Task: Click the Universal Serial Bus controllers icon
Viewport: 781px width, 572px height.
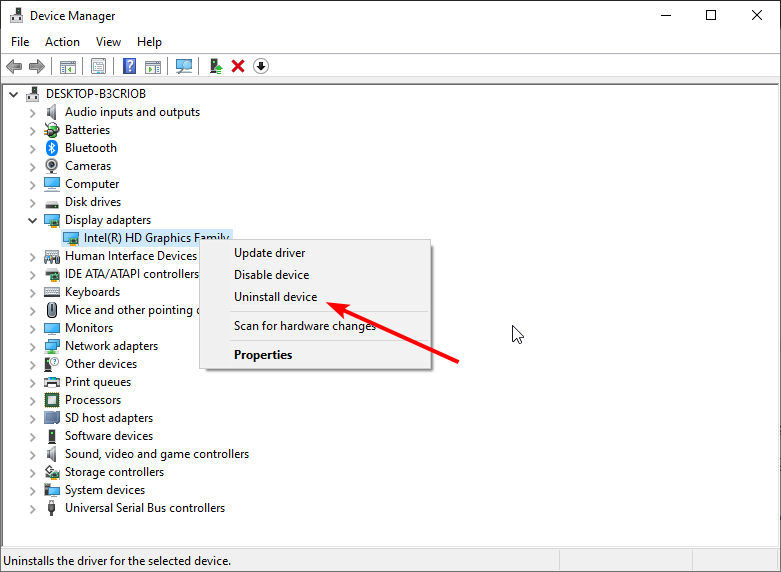Action: pyautogui.click(x=51, y=508)
